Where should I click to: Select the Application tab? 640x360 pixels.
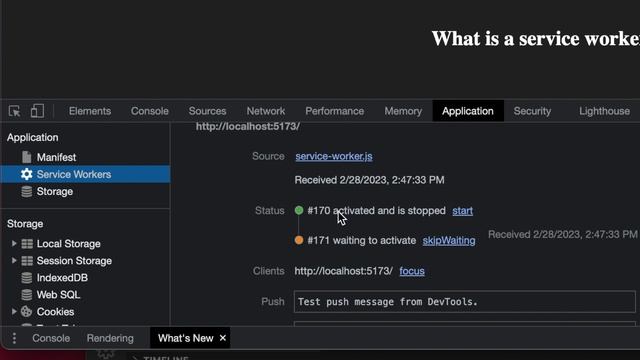pos(468,111)
